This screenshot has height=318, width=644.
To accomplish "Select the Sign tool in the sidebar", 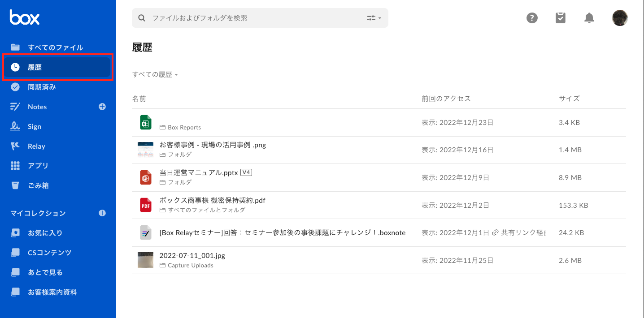I will tap(35, 126).
